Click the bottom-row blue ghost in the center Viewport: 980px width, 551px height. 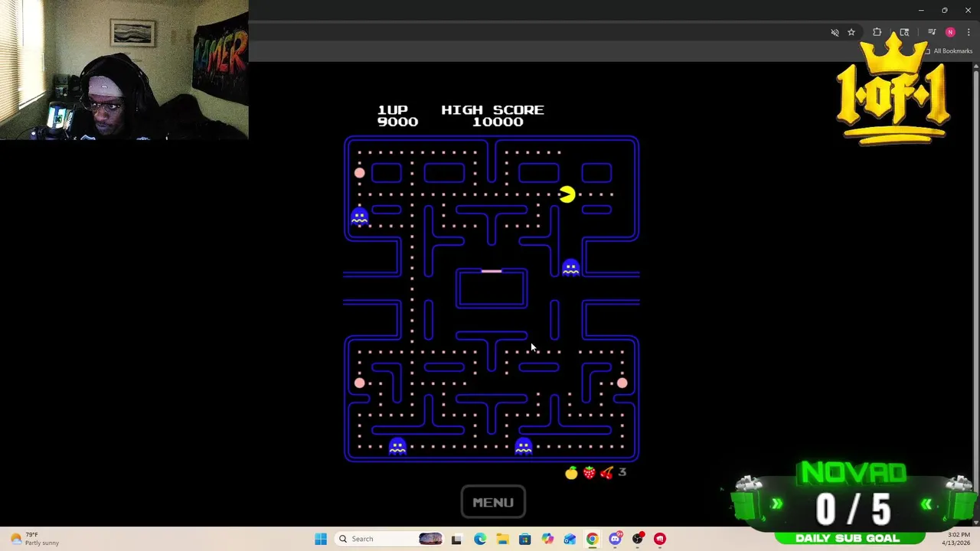pos(523,446)
